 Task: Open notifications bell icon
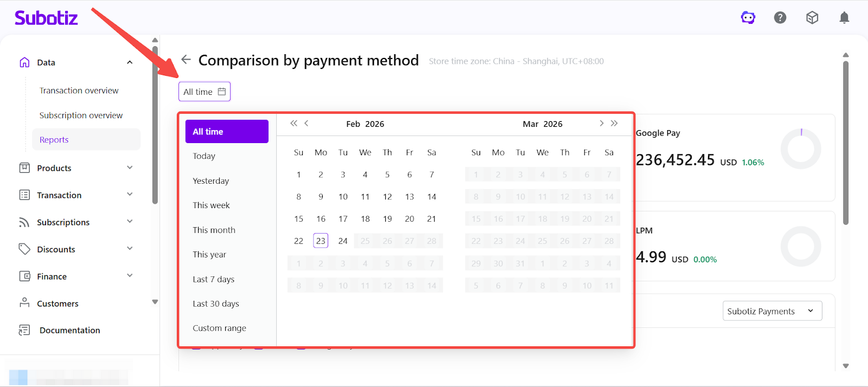point(844,18)
